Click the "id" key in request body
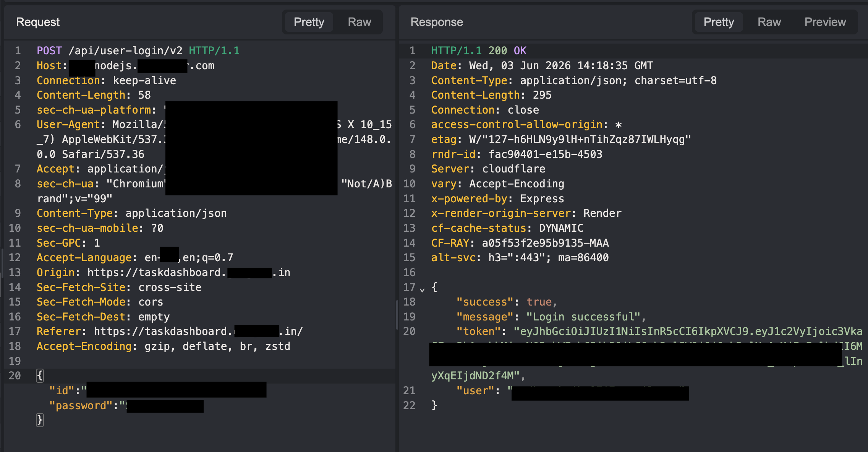Viewport: 868px width, 452px height. [62, 391]
